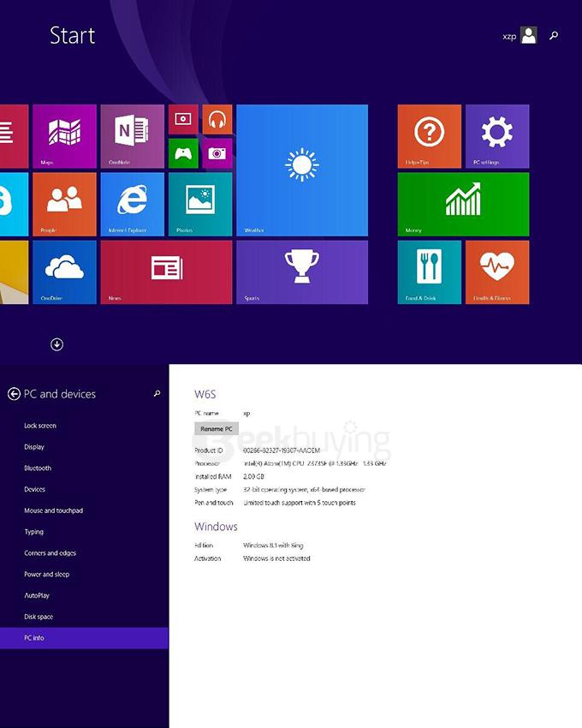Open the partially visible Skype tile
The image size is (582, 728).
[x=14, y=205]
